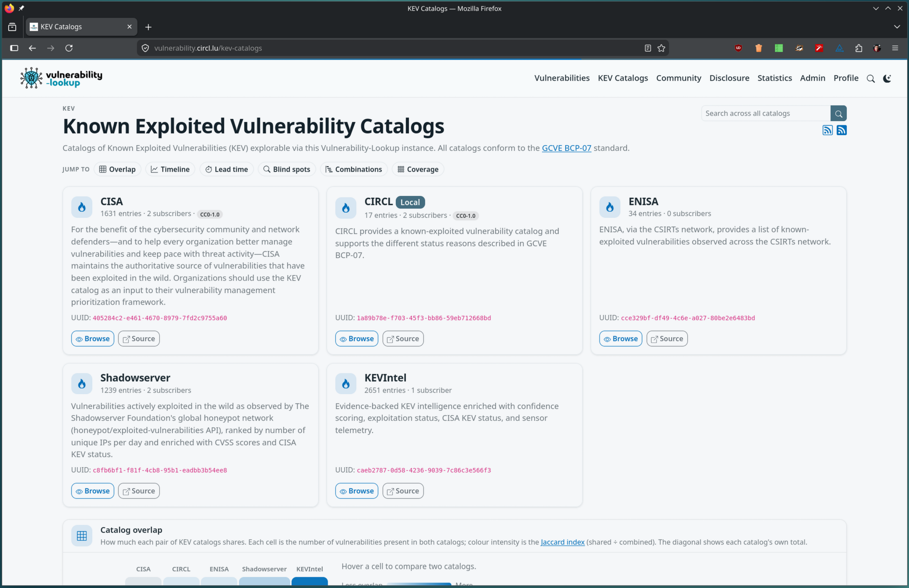Jump to Combinations section
The width and height of the screenshot is (909, 588).
point(354,169)
